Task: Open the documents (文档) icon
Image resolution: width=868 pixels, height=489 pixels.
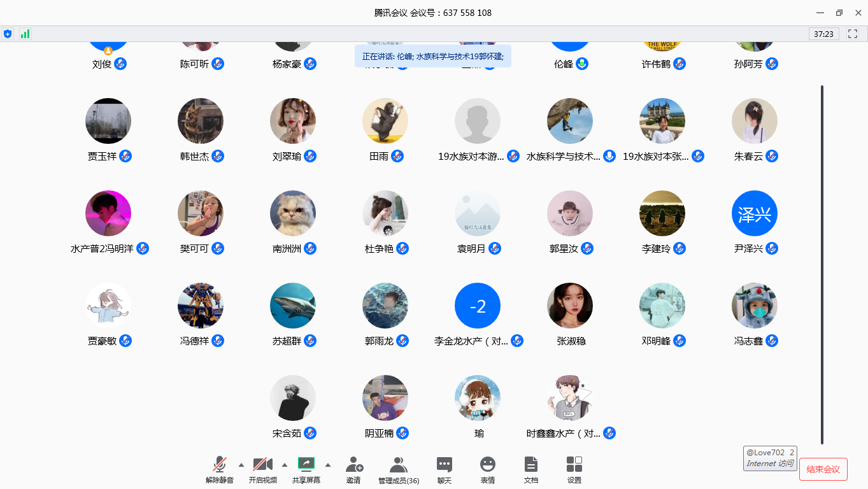Action: (530, 470)
